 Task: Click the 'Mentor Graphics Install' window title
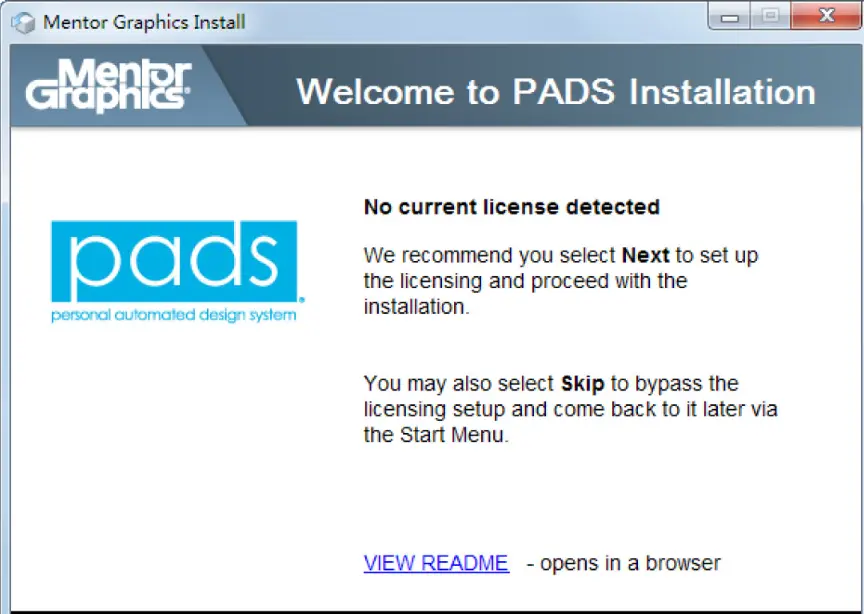click(144, 22)
